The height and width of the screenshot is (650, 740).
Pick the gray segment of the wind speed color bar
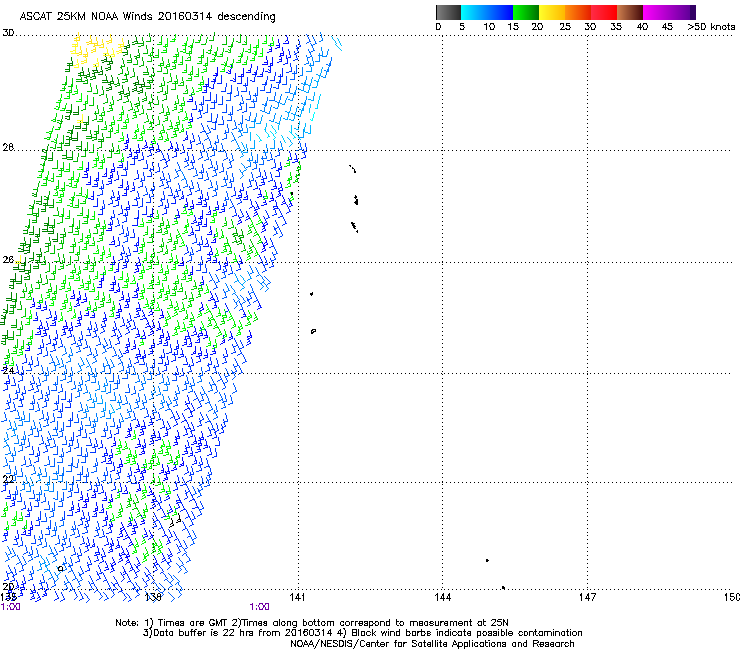448,12
